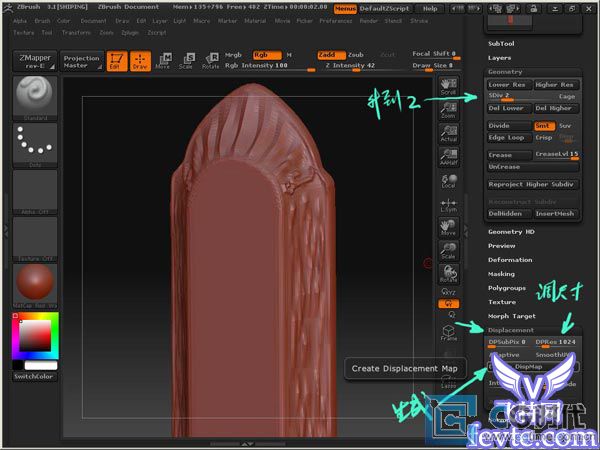
Task: Toggle the Menus button in title bar
Action: [x=345, y=8]
